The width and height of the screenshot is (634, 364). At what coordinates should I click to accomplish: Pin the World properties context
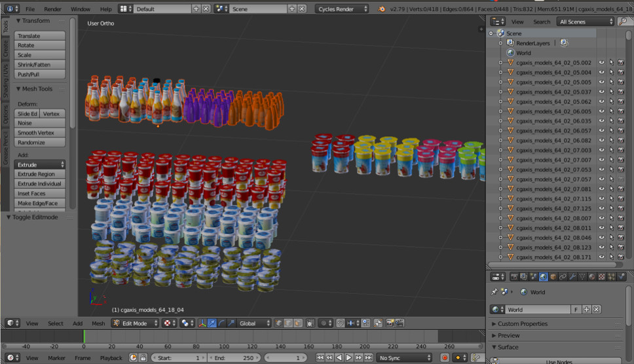point(494,292)
